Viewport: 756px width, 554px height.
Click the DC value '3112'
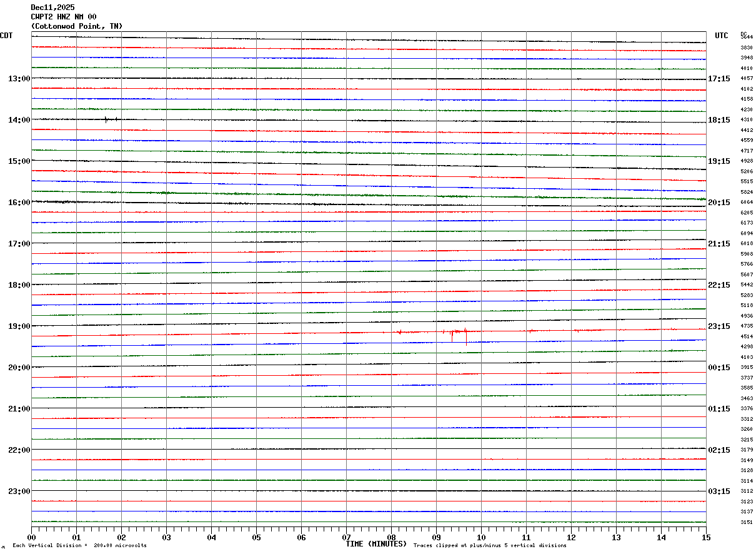click(747, 491)
